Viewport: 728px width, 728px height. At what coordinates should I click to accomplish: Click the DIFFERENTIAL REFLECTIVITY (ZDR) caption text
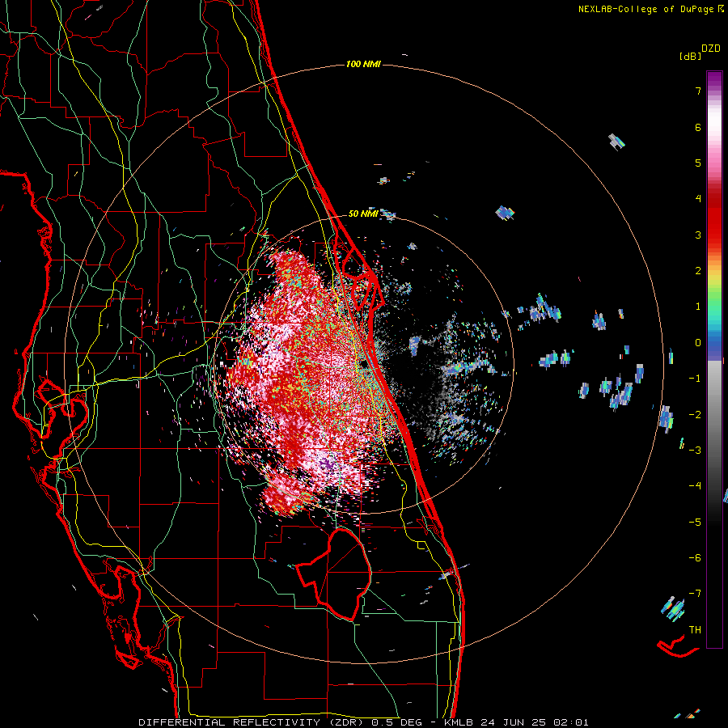click(x=253, y=722)
